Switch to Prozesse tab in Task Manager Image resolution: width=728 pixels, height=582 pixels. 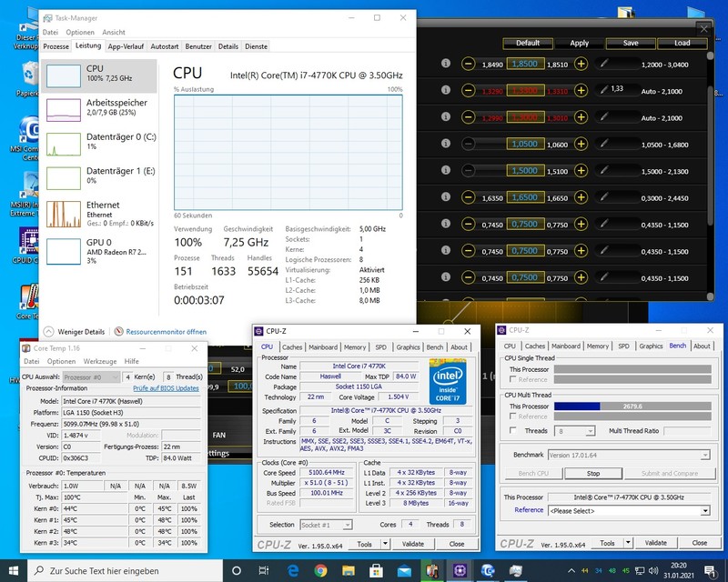(x=56, y=46)
